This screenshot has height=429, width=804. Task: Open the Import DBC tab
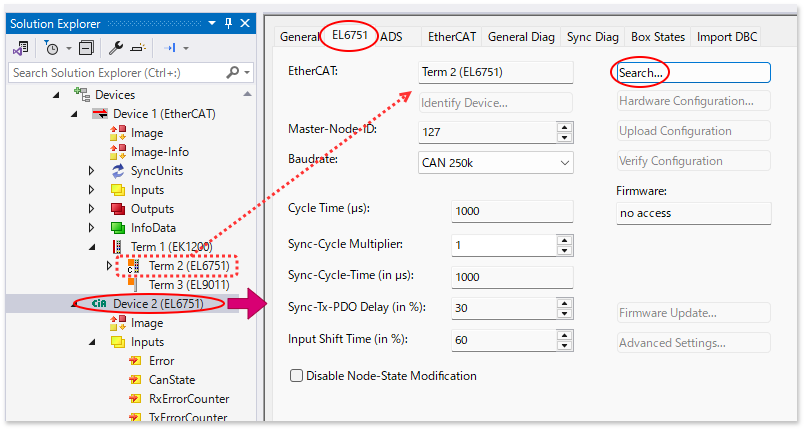tap(727, 36)
